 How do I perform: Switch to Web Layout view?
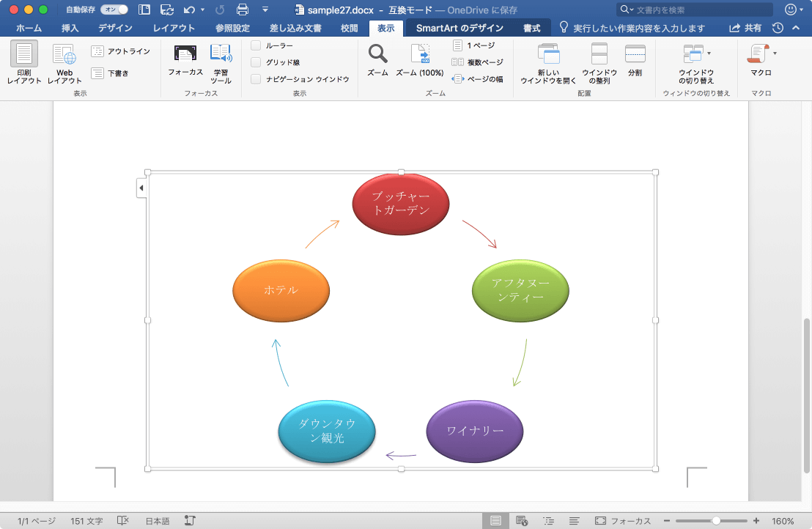tap(64, 63)
